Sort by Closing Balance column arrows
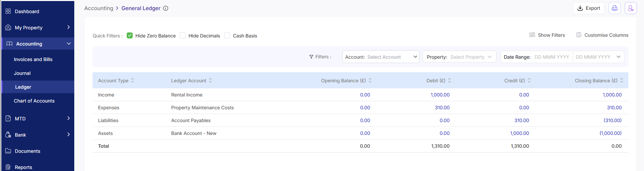 click(622, 81)
